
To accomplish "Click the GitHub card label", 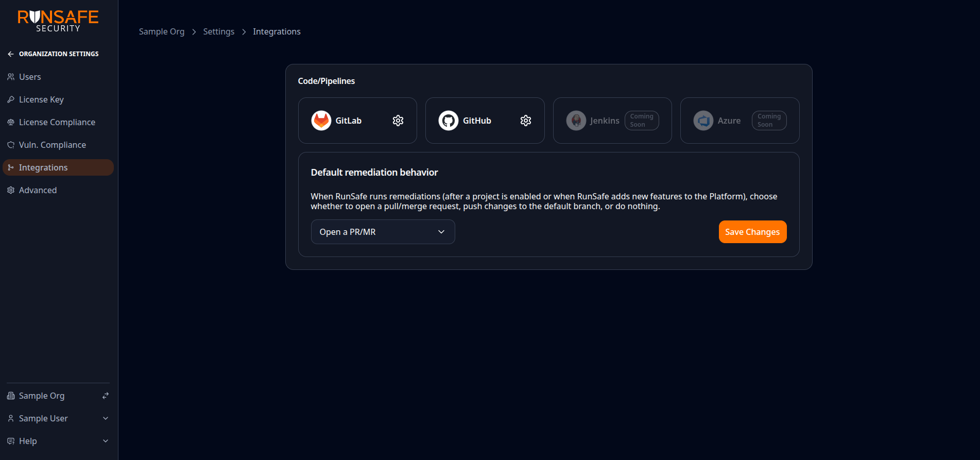I will (477, 121).
